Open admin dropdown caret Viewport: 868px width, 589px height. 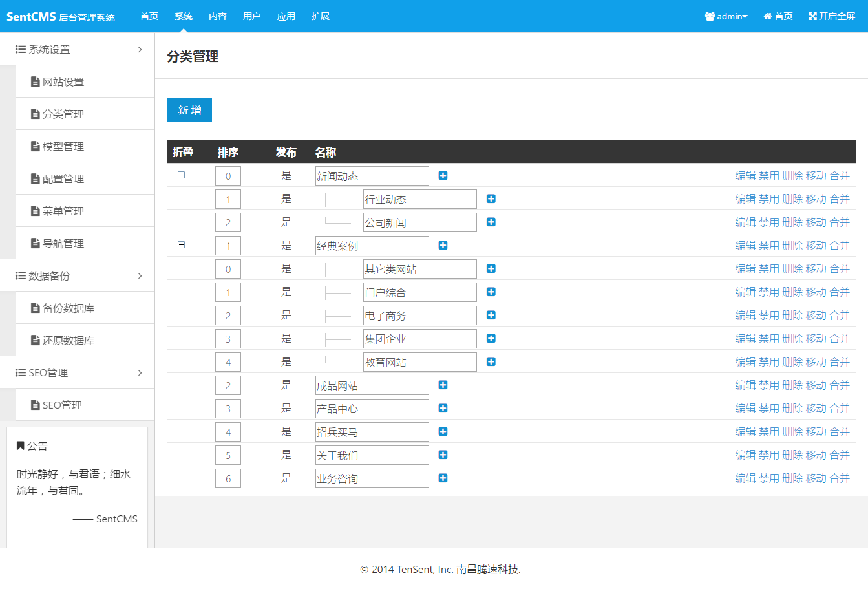745,17
